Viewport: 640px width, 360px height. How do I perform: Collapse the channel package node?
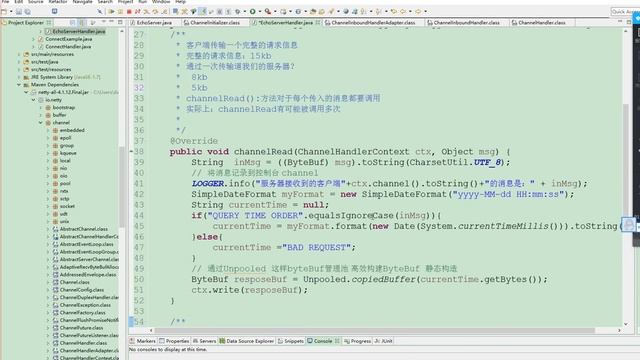[40, 123]
